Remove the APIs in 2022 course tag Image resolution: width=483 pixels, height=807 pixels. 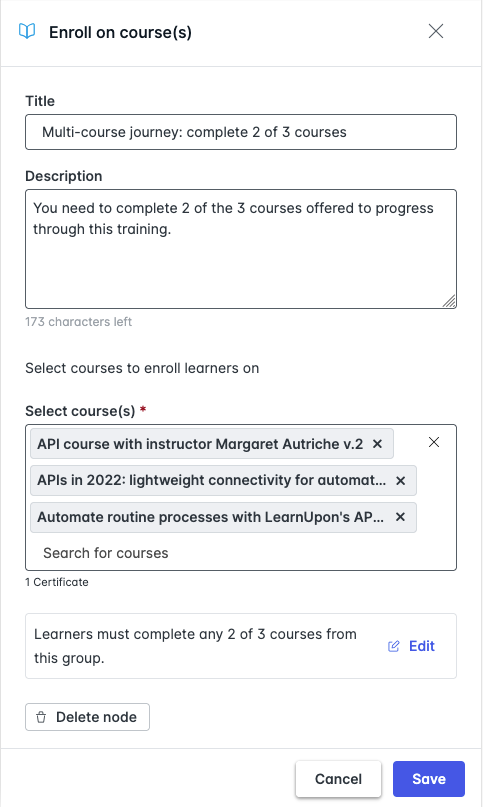click(400, 480)
